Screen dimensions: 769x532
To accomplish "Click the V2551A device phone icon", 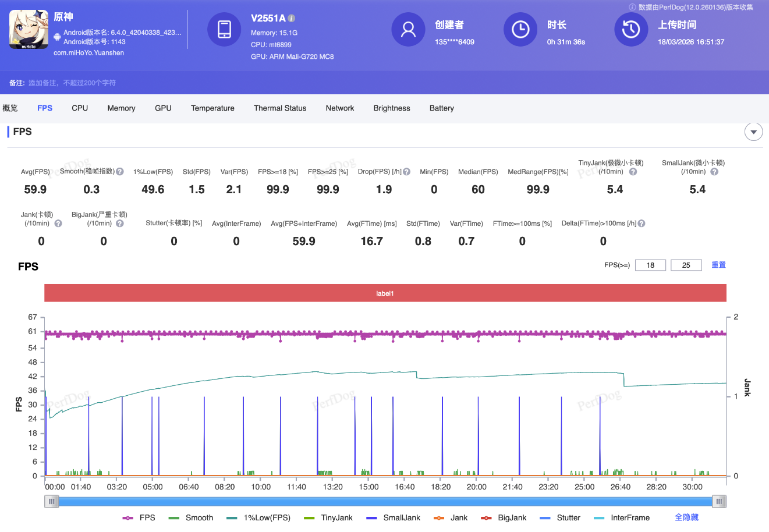I will (x=224, y=29).
